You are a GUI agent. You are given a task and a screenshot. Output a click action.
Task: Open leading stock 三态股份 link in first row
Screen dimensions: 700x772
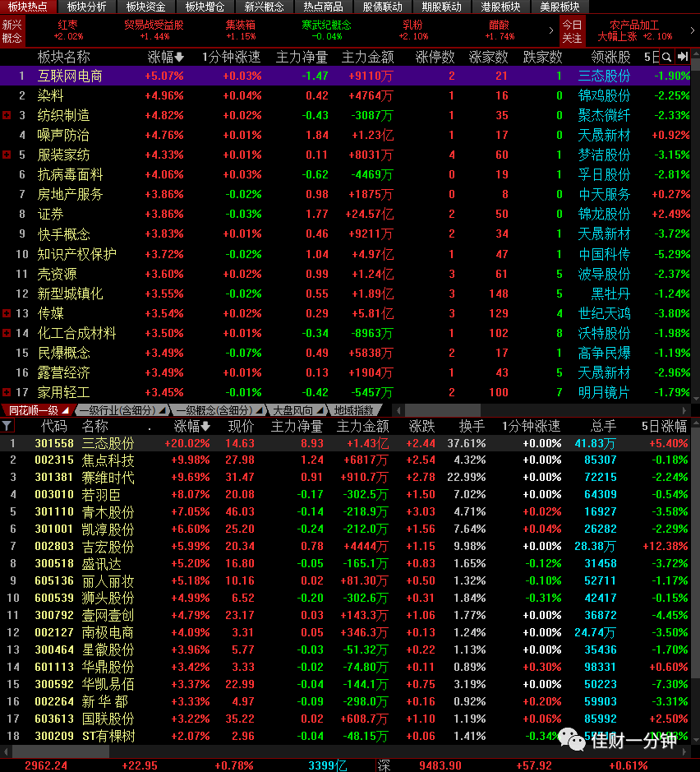[x=604, y=76]
